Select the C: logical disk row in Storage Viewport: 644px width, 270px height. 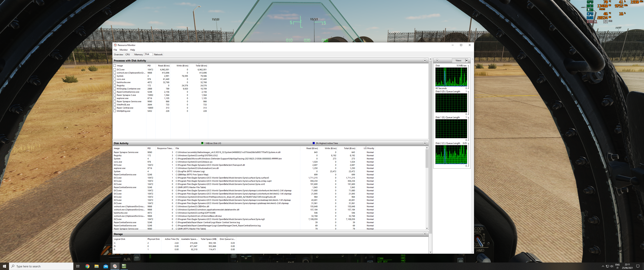tap(174, 243)
